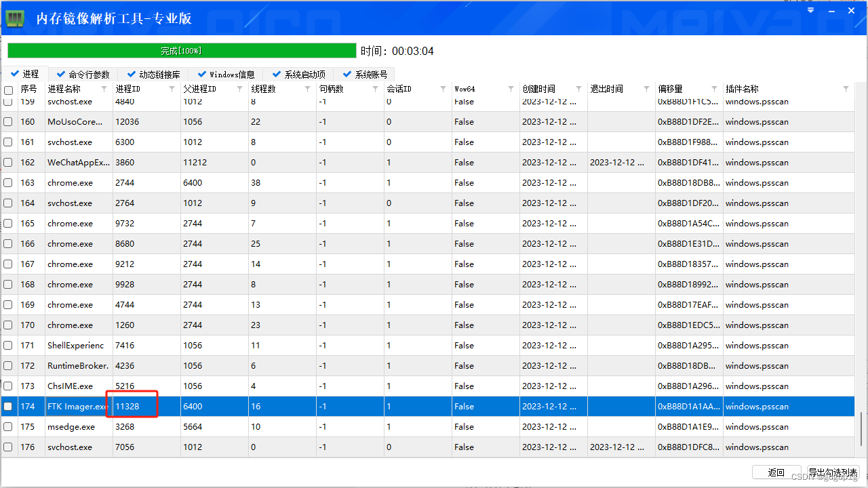Toggle the select-all checkbox in table header

point(8,90)
